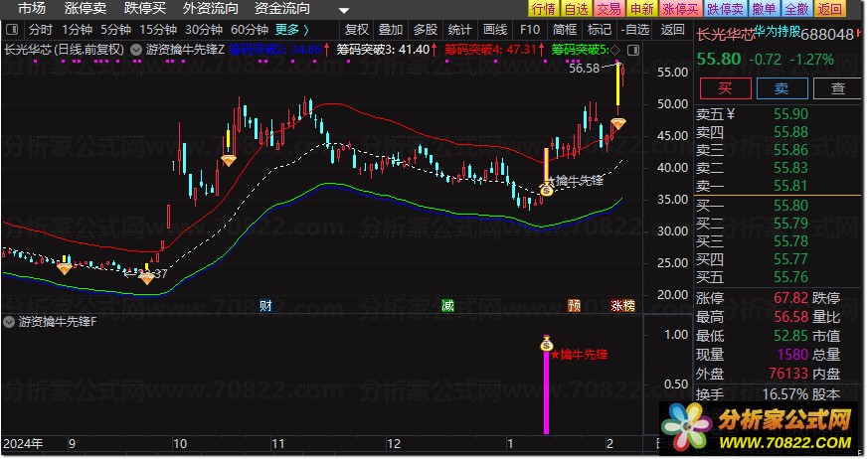This screenshot has width=868, height=459.
Task: Click the stock code 688048
Action: 827,35
